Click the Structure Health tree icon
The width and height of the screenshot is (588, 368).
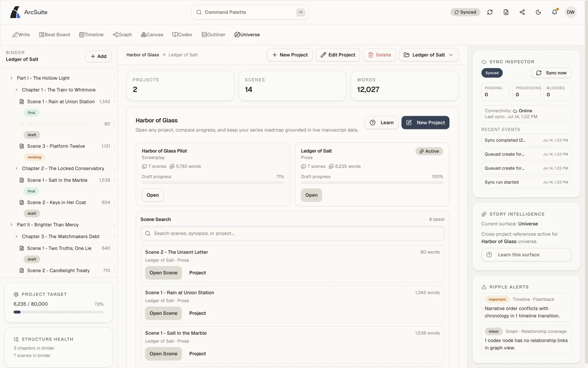(x=16, y=339)
